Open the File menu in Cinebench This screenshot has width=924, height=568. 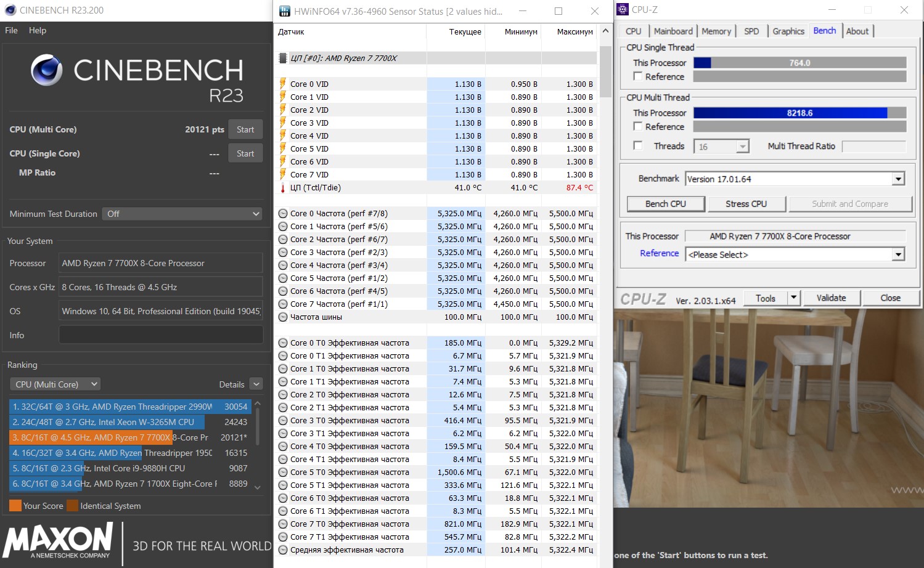11,30
